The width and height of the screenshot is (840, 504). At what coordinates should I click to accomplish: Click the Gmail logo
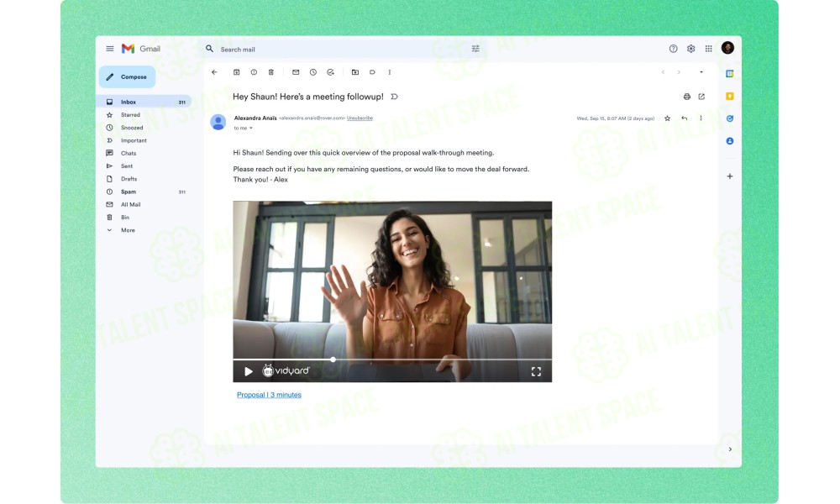(x=141, y=49)
